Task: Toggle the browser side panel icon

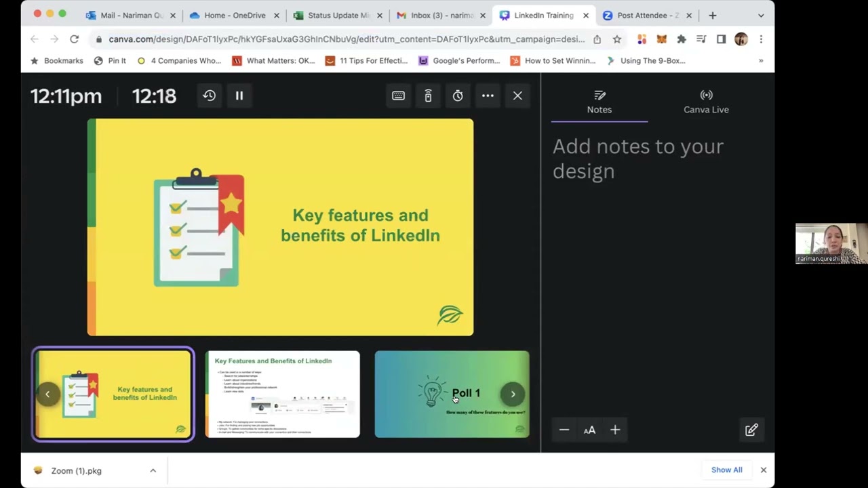Action: tap(722, 39)
